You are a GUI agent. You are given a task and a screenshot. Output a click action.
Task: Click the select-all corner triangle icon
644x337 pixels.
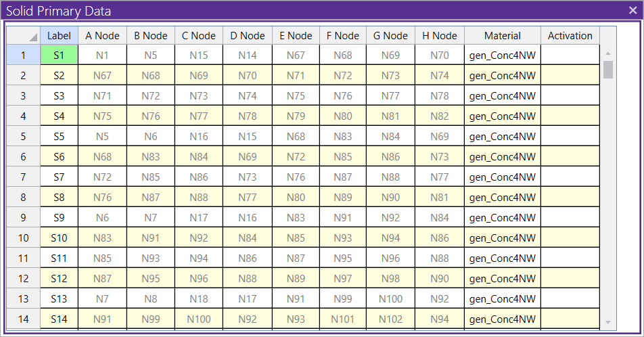[x=32, y=37]
